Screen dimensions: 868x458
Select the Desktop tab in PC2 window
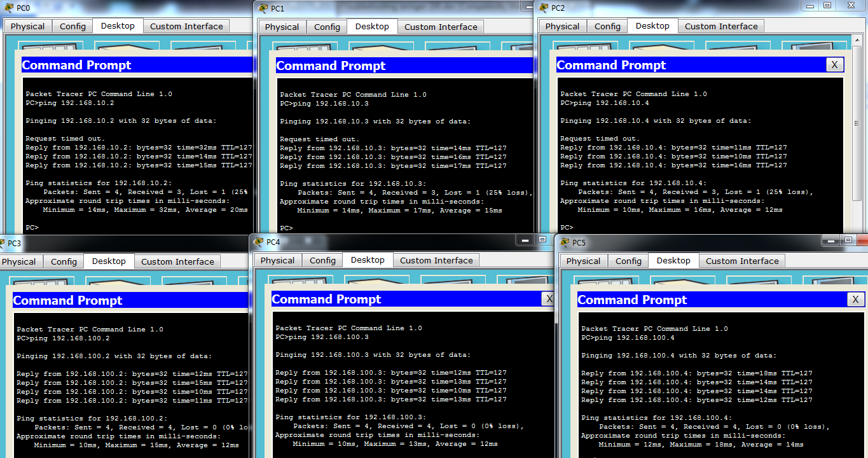tap(652, 26)
